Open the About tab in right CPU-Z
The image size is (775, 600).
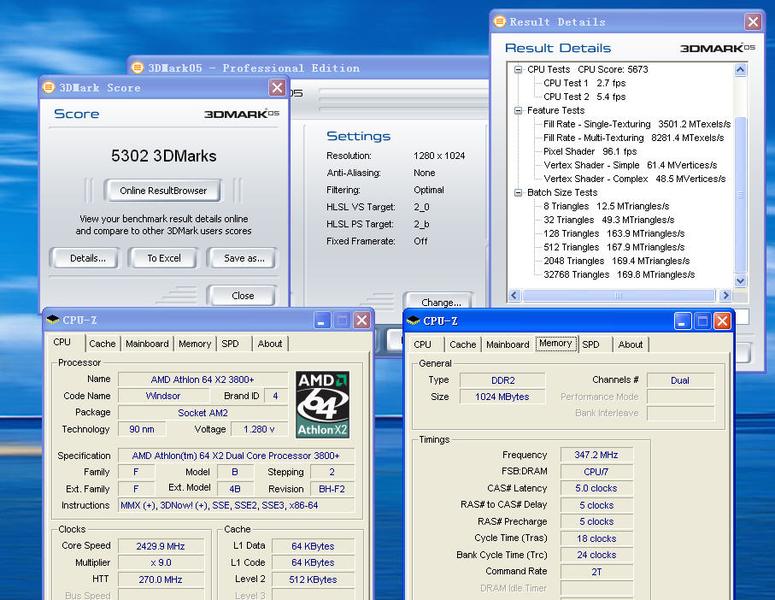tap(631, 344)
